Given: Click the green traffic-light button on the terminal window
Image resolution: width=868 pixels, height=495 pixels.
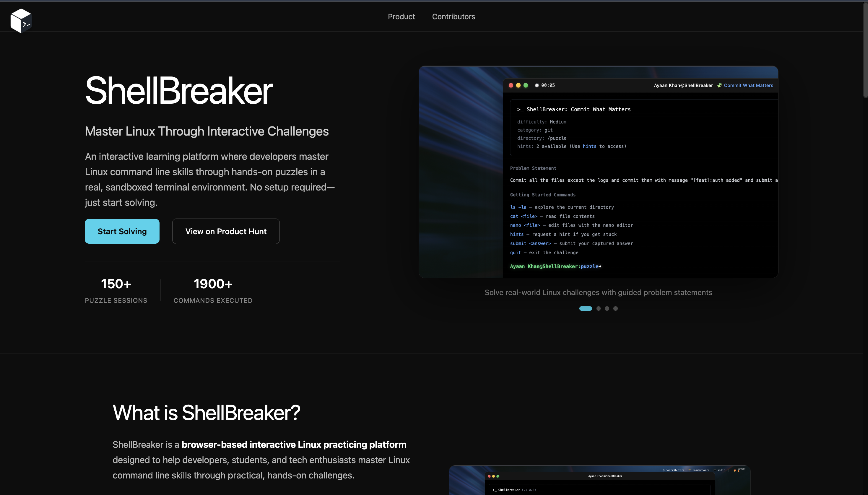Looking at the screenshot, I should tap(526, 85).
